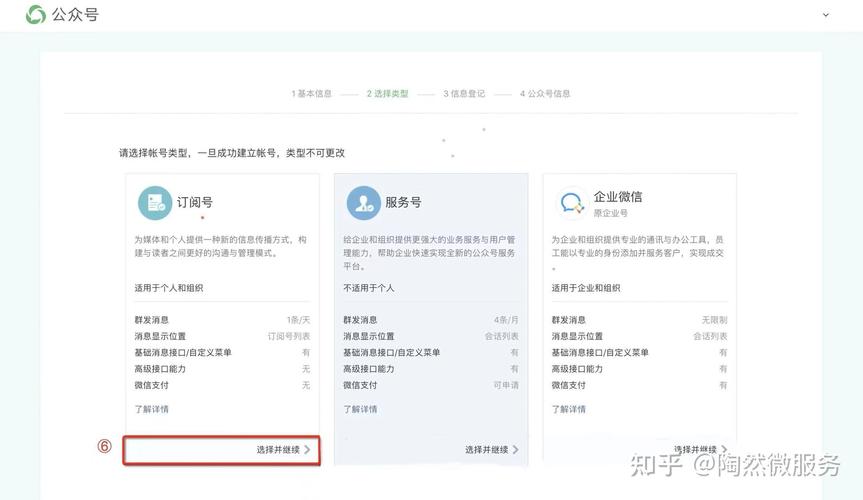Open 了解详情 link in 企业微信 card
This screenshot has width=863, height=500.
coord(569,409)
